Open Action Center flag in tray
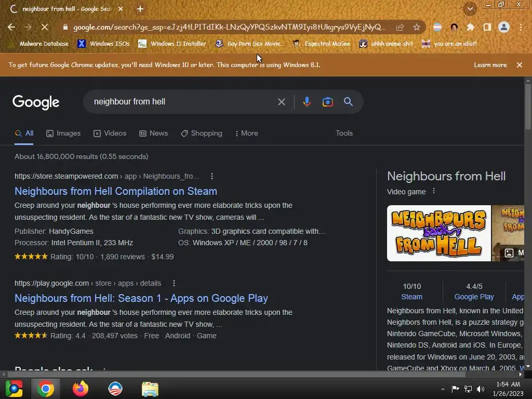Image resolution: width=532 pixels, height=399 pixels. click(455, 389)
